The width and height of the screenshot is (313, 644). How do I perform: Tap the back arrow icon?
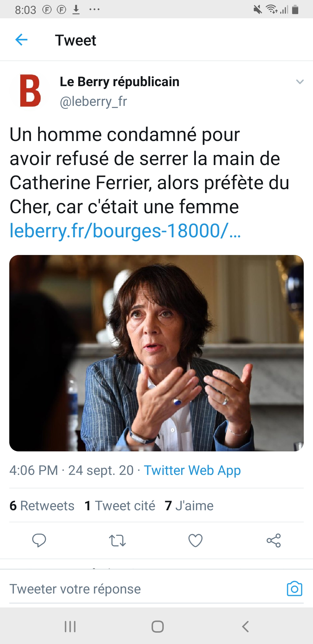point(21,40)
